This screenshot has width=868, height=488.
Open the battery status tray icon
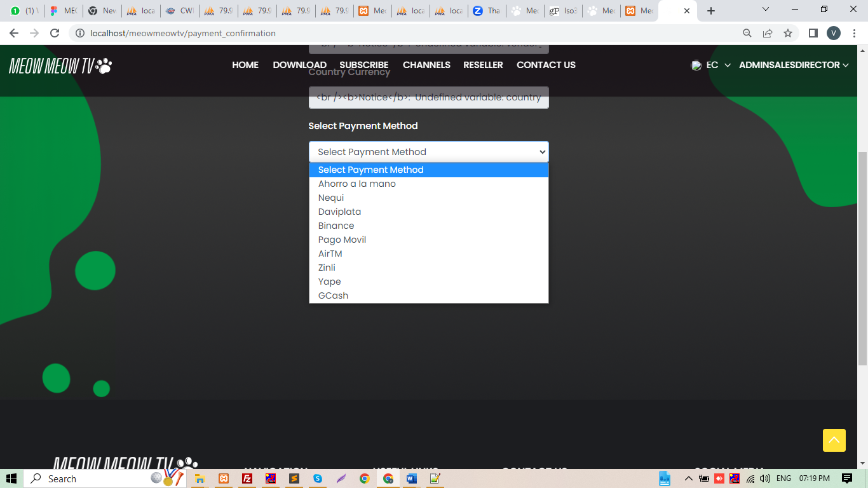coord(704,478)
